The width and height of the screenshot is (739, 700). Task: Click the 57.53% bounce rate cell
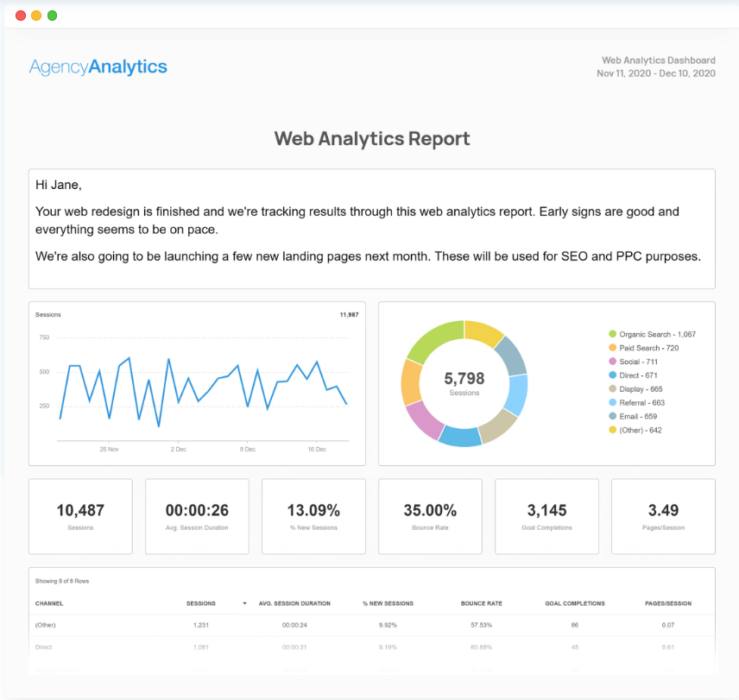click(x=481, y=625)
